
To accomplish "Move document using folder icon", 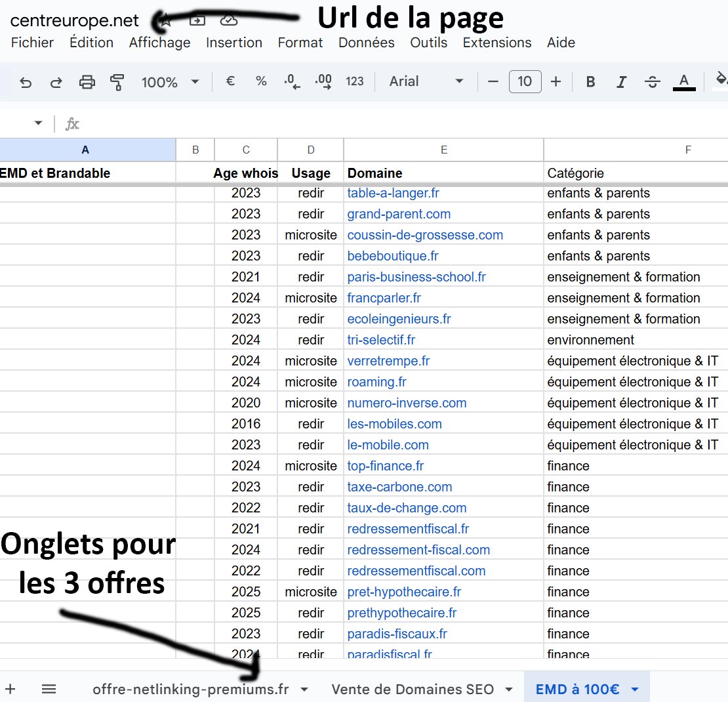I will click(x=197, y=20).
